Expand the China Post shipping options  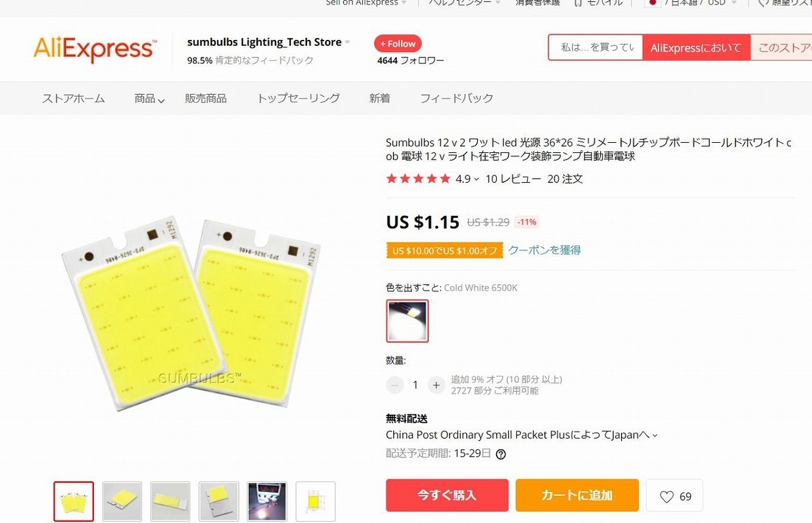coord(654,436)
